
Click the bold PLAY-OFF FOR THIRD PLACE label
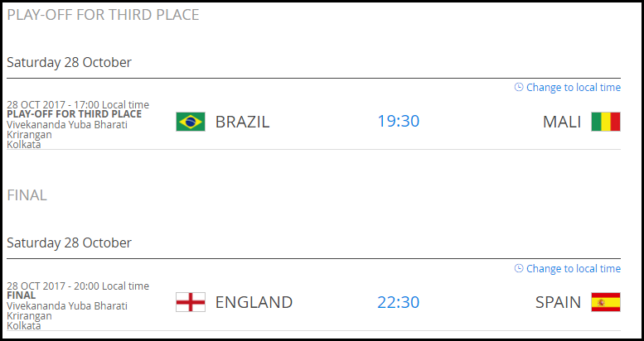(75, 113)
